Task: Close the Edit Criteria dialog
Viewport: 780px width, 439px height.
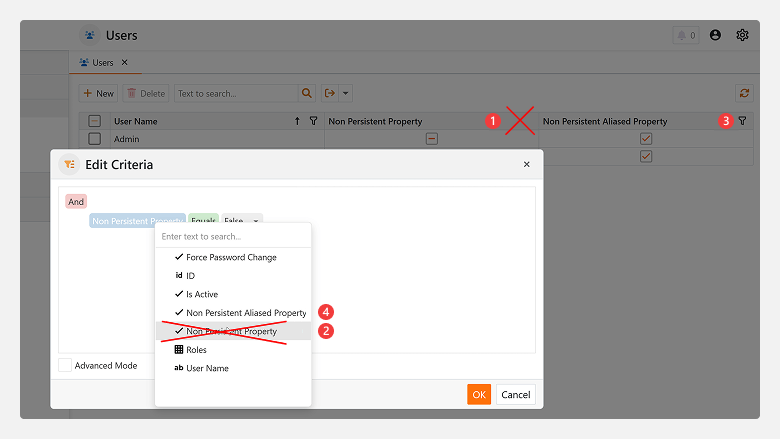Action: coord(527,164)
